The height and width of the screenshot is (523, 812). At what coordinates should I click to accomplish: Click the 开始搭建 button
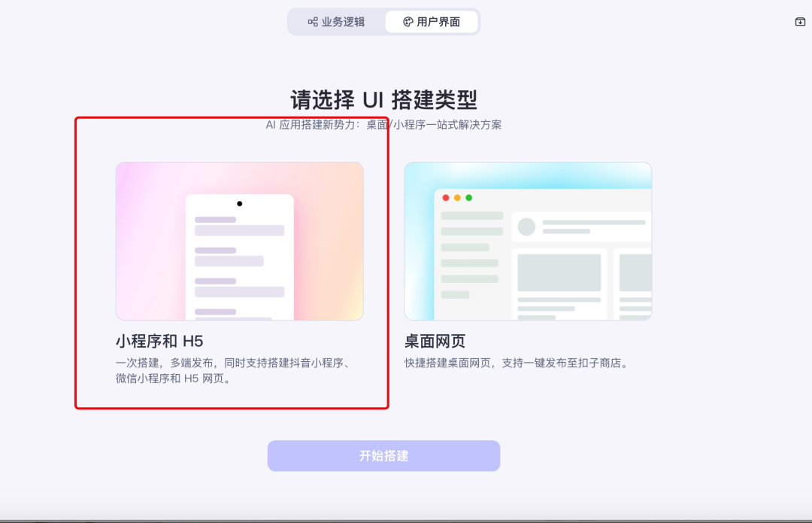pos(383,455)
